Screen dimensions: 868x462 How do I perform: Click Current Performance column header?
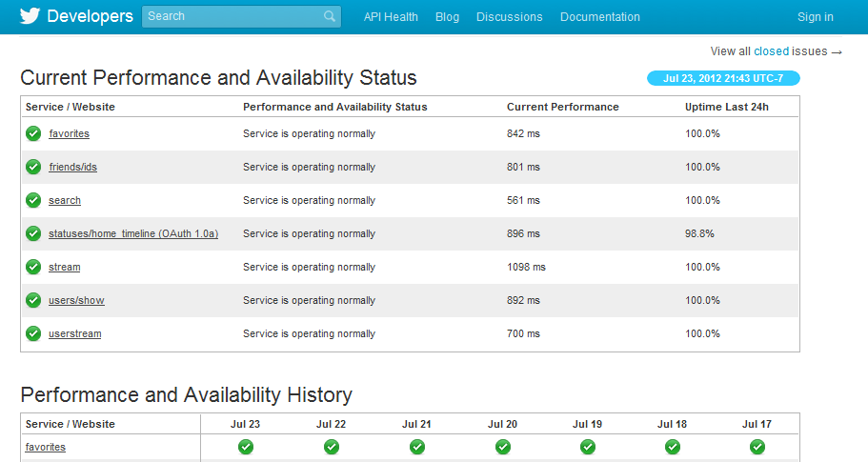562,107
